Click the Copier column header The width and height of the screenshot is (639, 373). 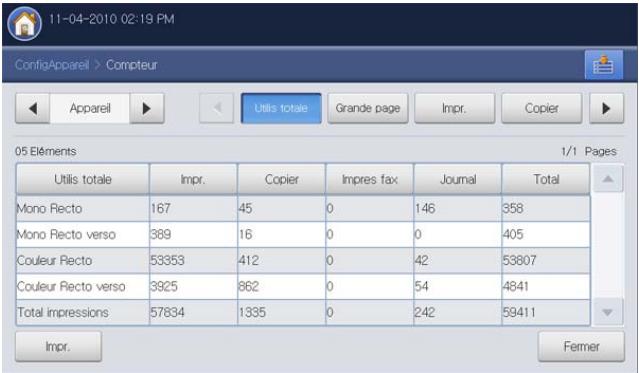click(282, 179)
